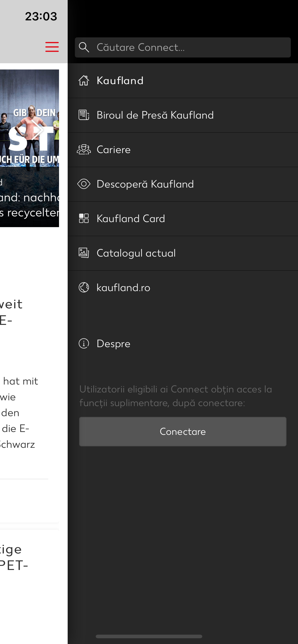Tap the newspaper icon for Biroul de Presă

(84, 115)
